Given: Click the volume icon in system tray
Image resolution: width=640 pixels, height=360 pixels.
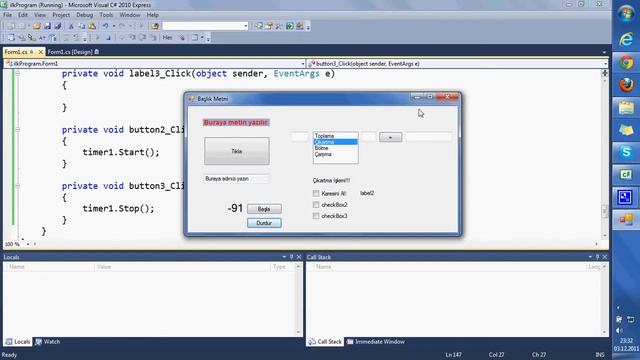Looking at the screenshot, I should click(620, 330).
